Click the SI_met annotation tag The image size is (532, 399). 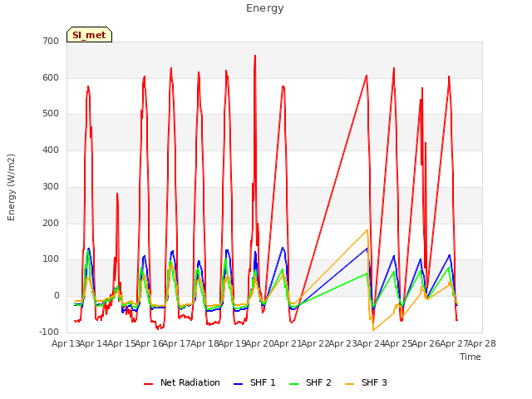click(89, 35)
